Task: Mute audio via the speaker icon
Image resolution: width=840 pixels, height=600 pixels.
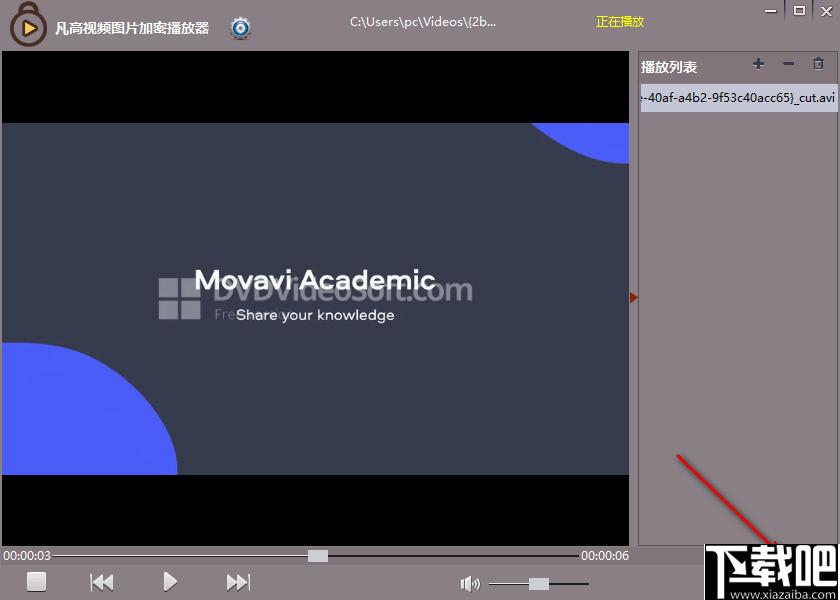Action: click(x=470, y=584)
